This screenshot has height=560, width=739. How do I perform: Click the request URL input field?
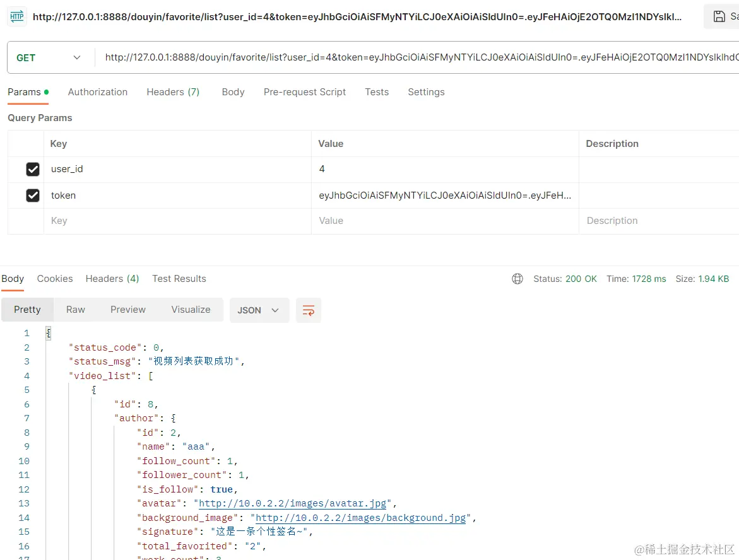417,57
